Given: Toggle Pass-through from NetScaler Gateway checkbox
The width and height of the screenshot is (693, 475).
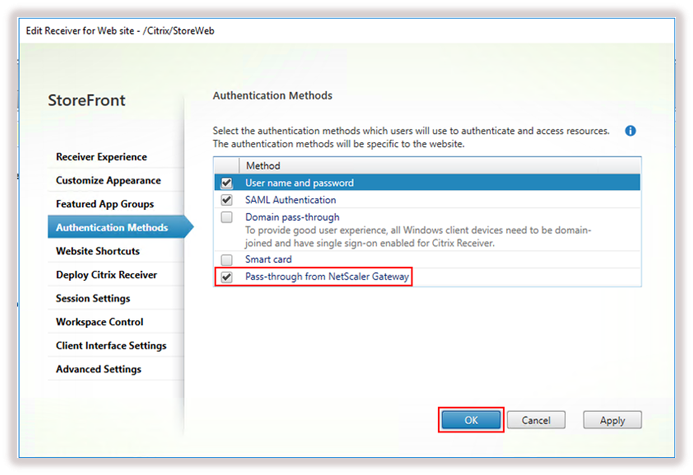Looking at the screenshot, I should tap(227, 277).
